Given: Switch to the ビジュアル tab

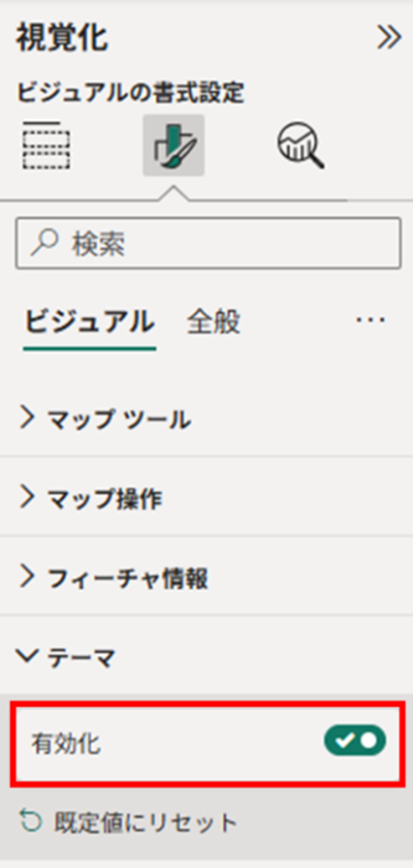Looking at the screenshot, I should coord(90,323).
